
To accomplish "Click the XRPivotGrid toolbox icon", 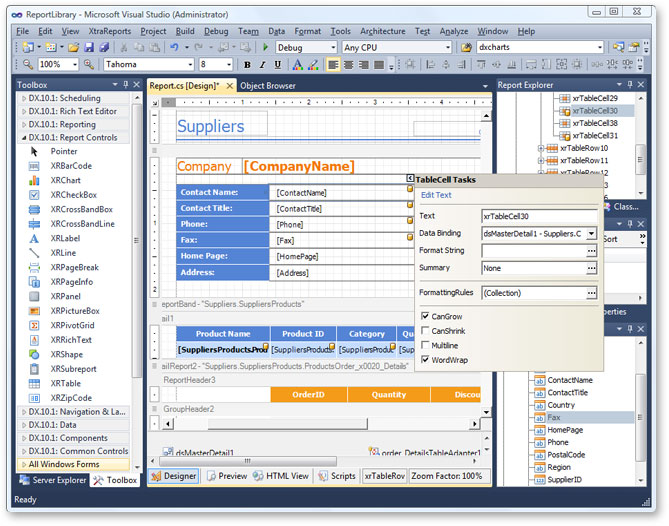I will [34, 325].
